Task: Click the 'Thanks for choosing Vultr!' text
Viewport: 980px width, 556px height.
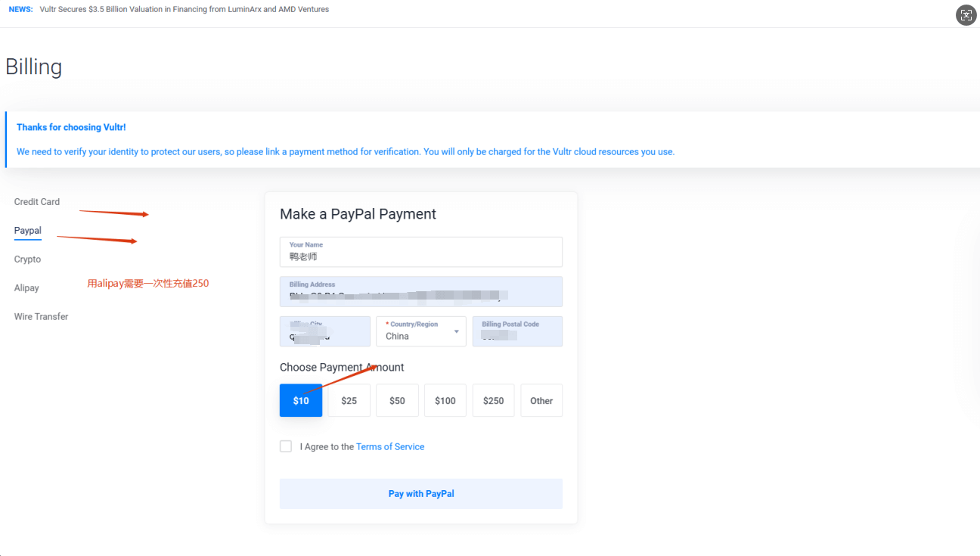Action: (71, 127)
